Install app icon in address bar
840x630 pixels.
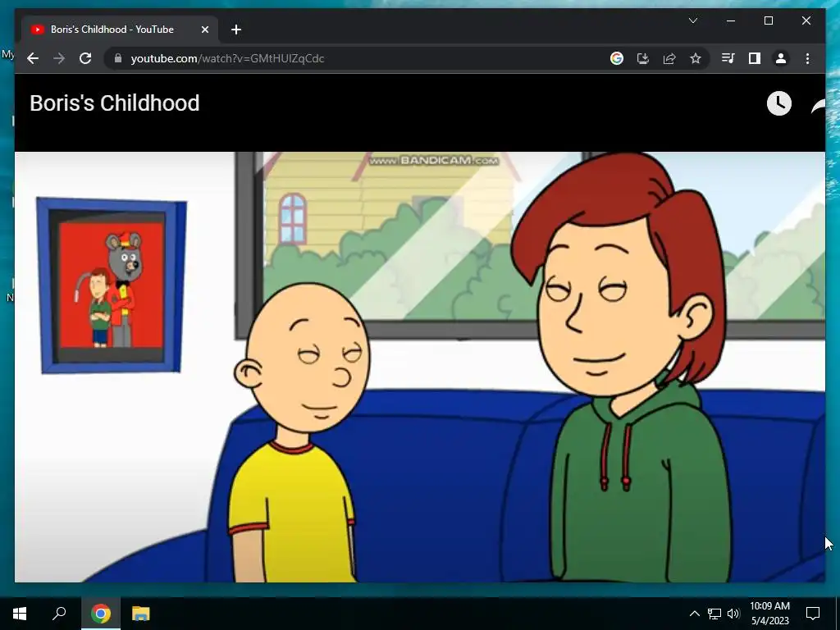tap(643, 58)
